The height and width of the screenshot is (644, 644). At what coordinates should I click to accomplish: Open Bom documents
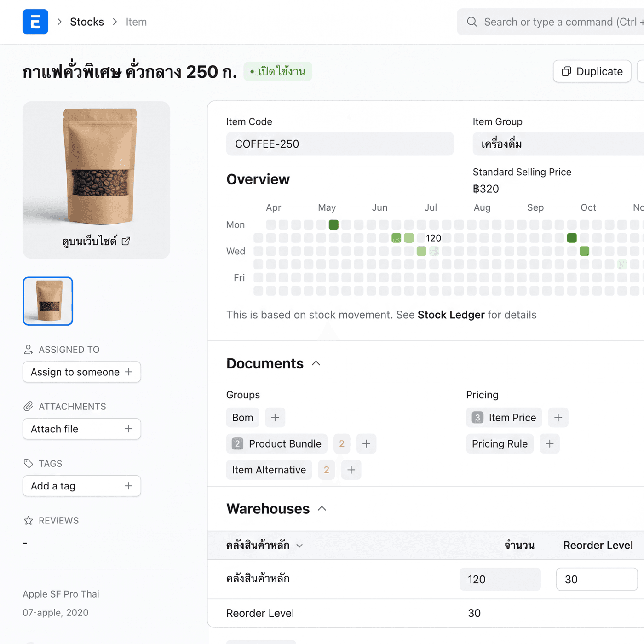(x=242, y=418)
